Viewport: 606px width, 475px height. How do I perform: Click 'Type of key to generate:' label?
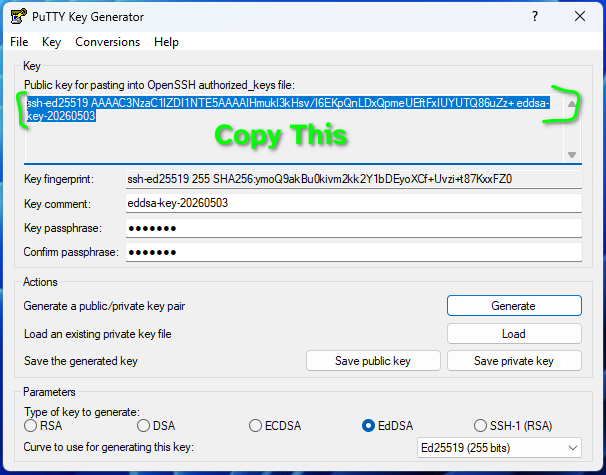tap(82, 412)
